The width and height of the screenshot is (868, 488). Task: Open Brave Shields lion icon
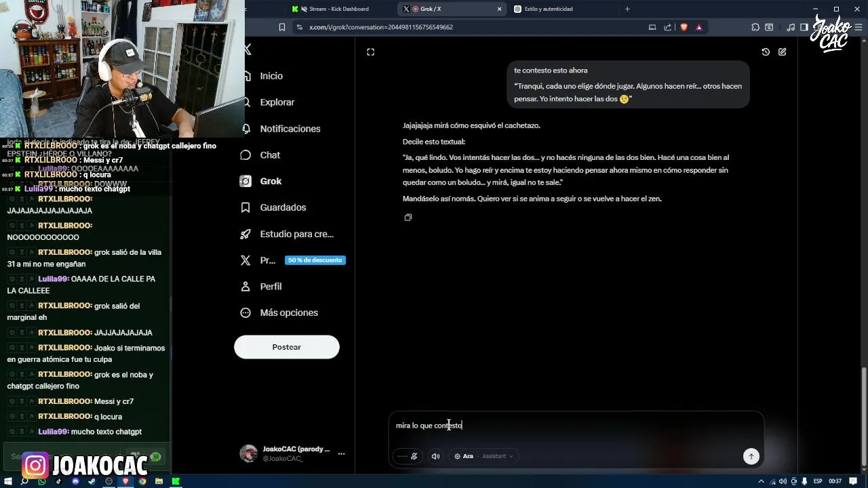click(x=684, y=27)
